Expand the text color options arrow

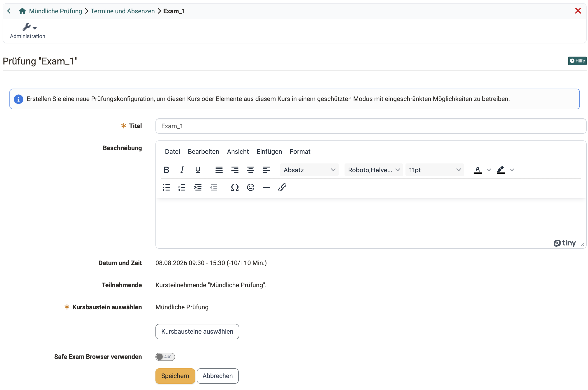click(x=489, y=170)
